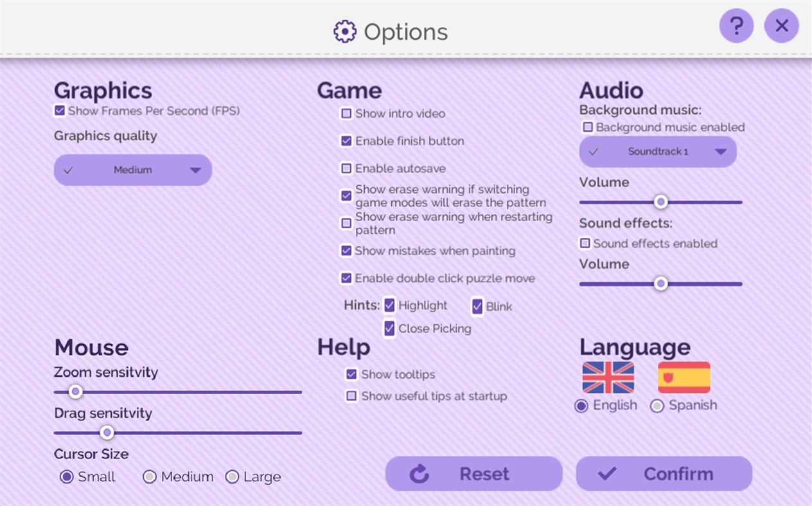
Task: Enable Show intro video
Action: [346, 113]
